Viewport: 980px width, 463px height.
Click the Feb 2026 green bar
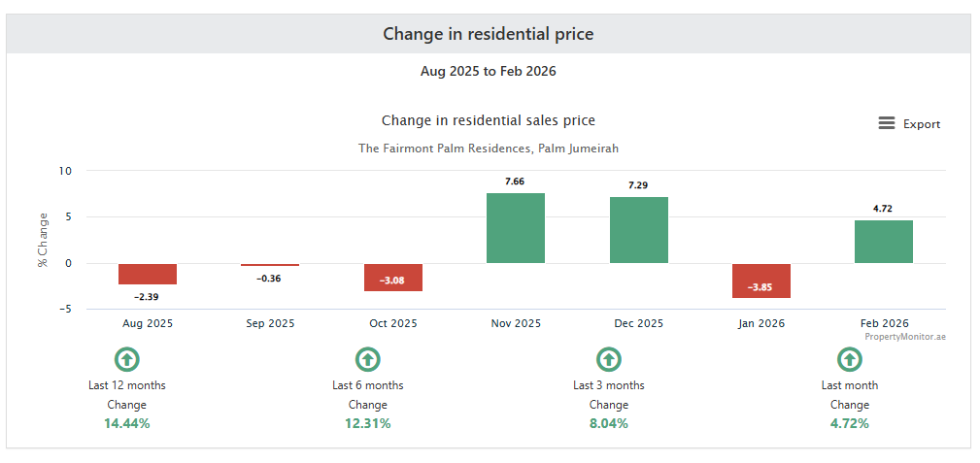click(884, 242)
